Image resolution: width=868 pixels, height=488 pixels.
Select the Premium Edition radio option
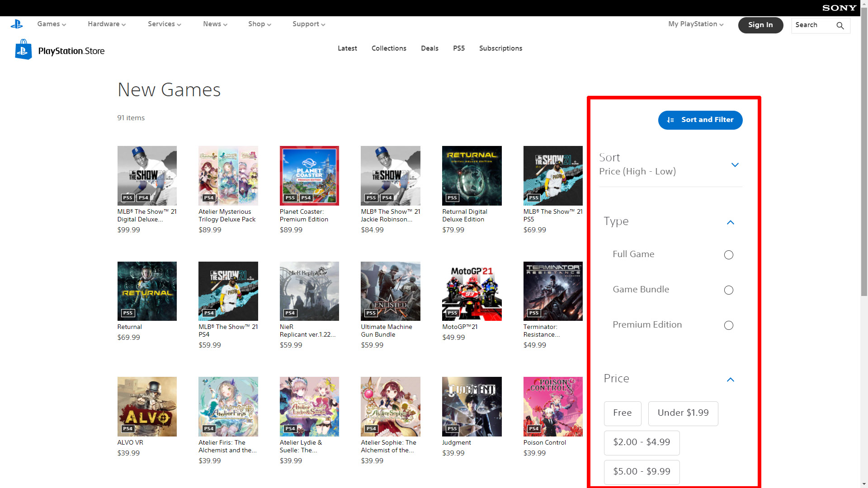(728, 325)
